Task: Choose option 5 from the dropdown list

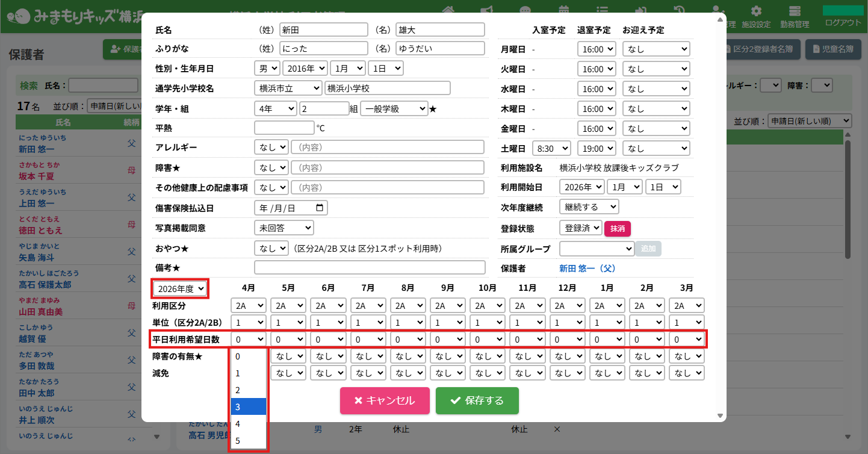Action: click(x=248, y=441)
